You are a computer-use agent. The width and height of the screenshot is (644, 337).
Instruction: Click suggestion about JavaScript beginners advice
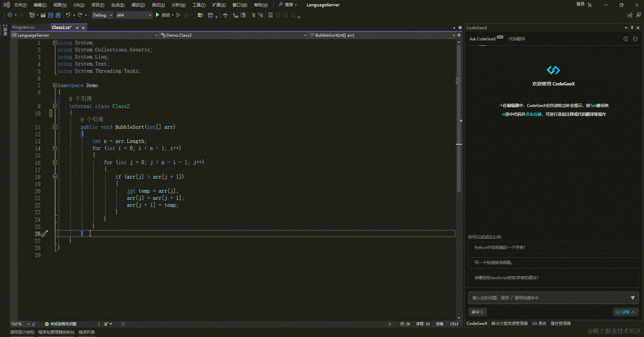[x=553, y=278]
